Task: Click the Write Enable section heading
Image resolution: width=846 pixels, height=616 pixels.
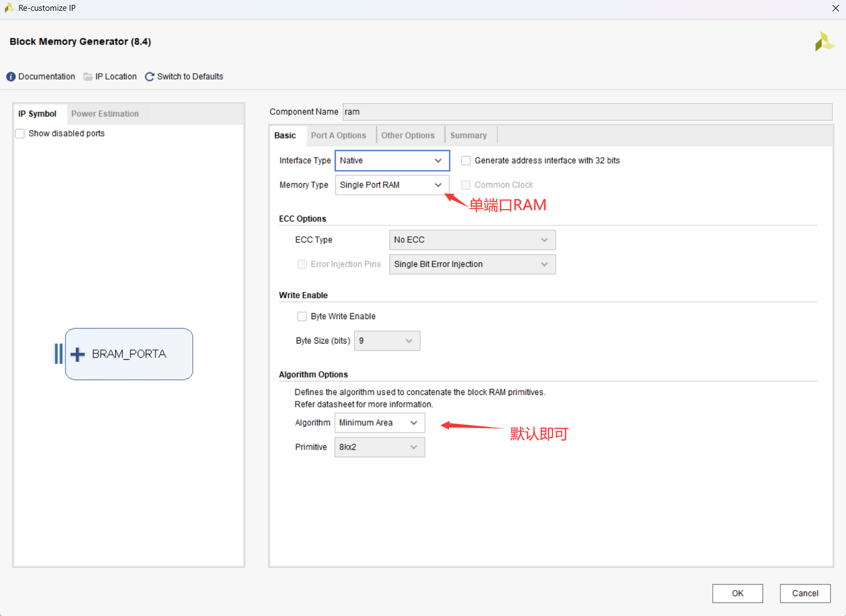Action: (303, 295)
